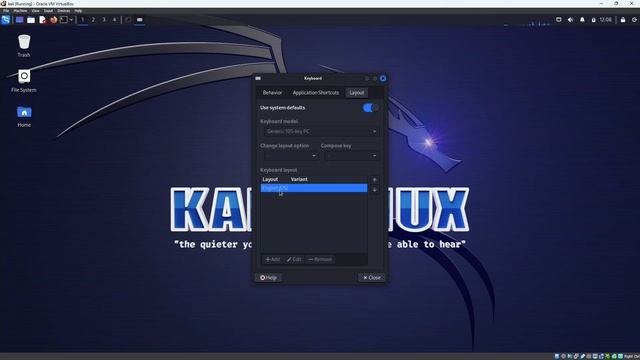Open the Home folder desktop icon

[24, 116]
